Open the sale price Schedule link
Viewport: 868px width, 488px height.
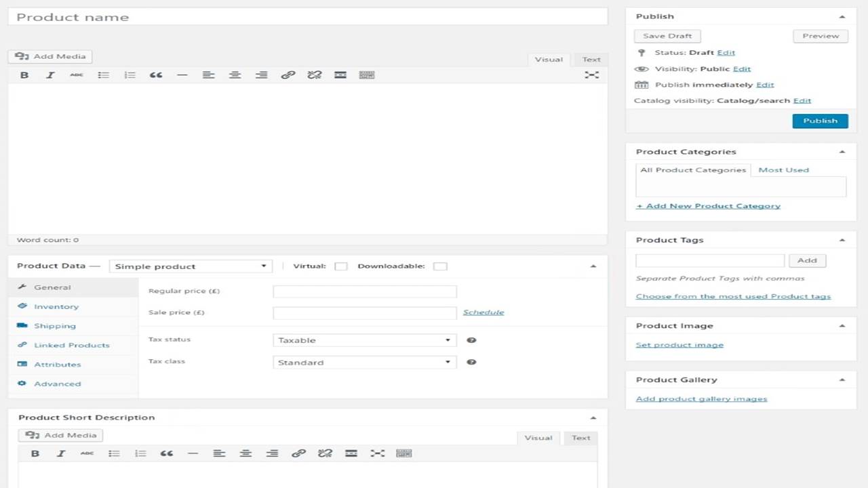[484, 312]
